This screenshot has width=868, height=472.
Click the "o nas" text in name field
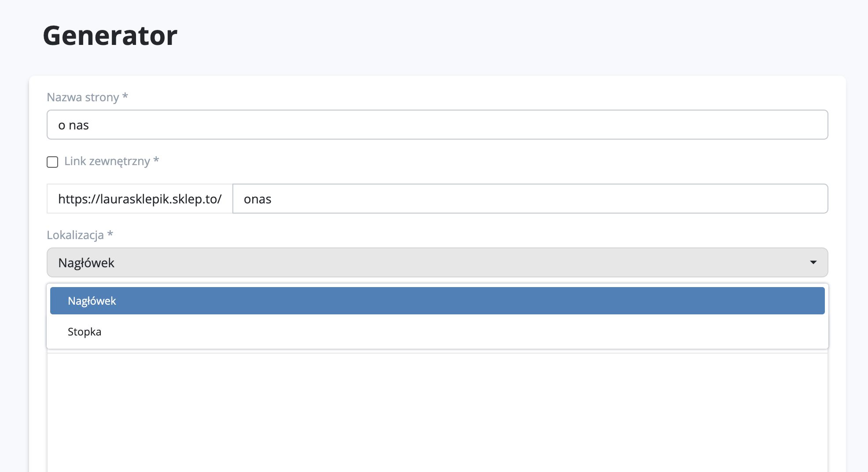pyautogui.click(x=74, y=125)
